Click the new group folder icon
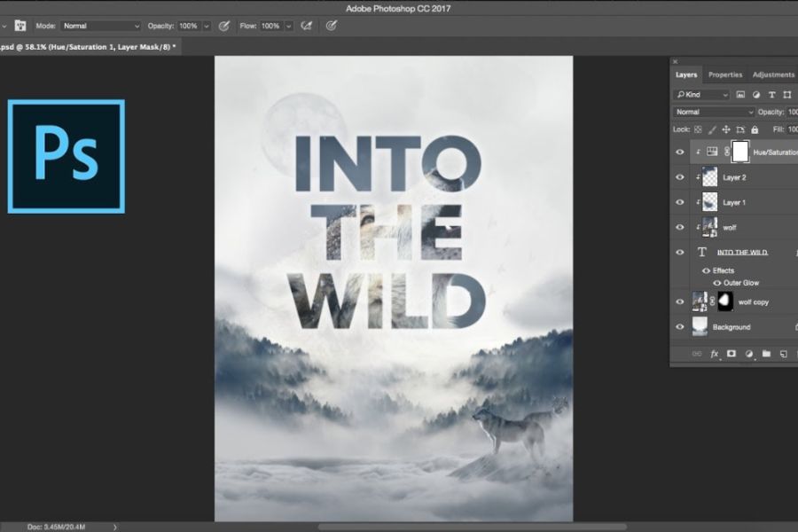The height and width of the screenshot is (532, 798). tap(766, 353)
